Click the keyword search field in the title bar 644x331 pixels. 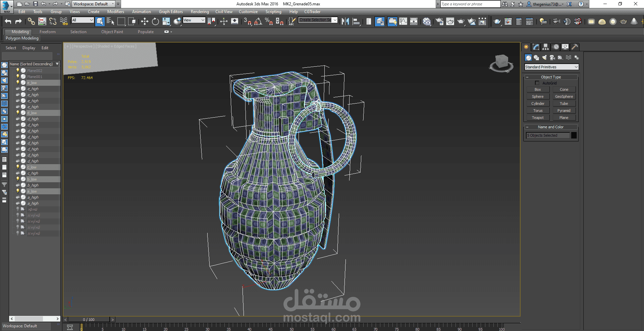(x=470, y=4)
